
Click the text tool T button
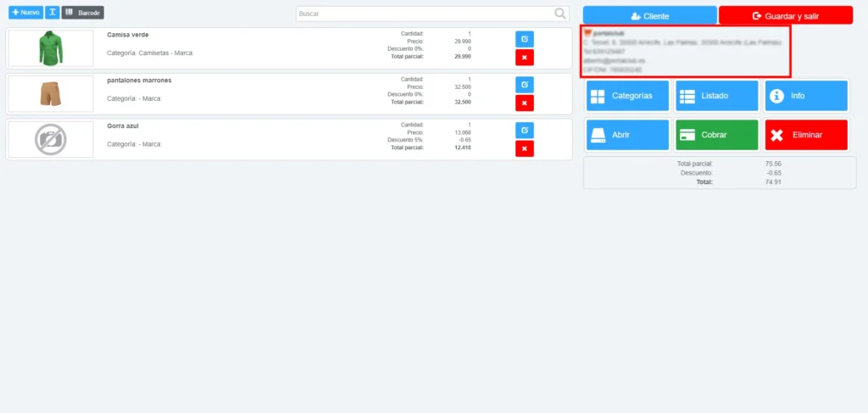(x=52, y=12)
